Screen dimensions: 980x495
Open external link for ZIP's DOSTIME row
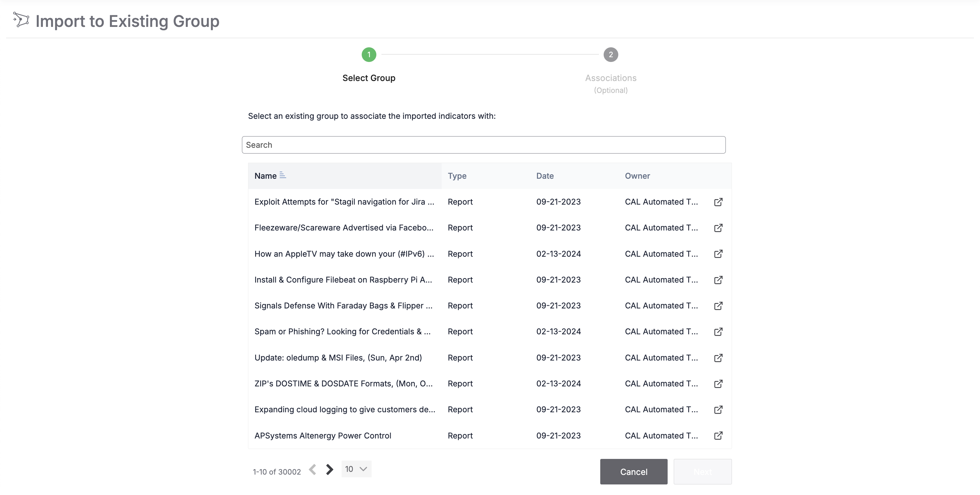point(718,384)
